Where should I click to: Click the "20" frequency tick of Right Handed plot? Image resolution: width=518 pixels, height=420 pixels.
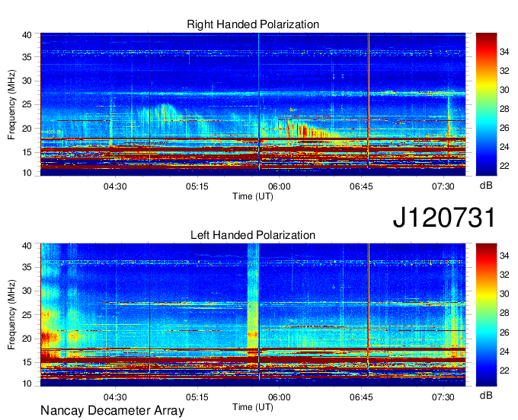pos(27,129)
